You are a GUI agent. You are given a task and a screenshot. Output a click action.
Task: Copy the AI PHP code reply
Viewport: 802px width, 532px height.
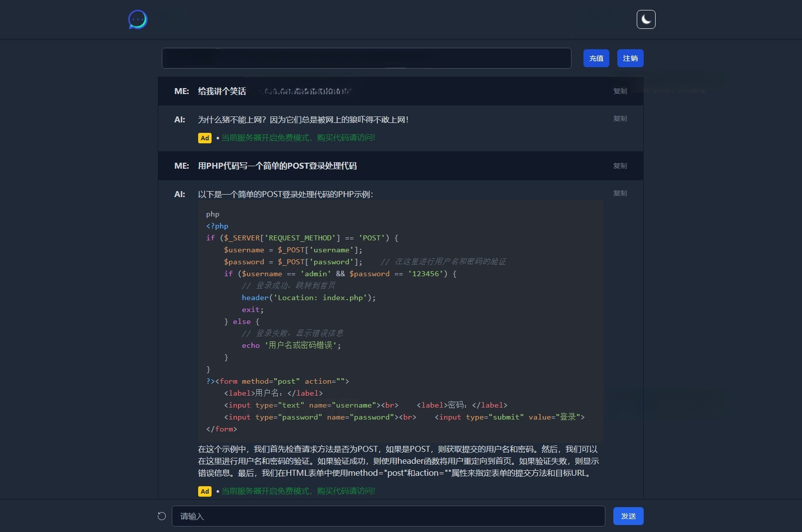click(620, 194)
